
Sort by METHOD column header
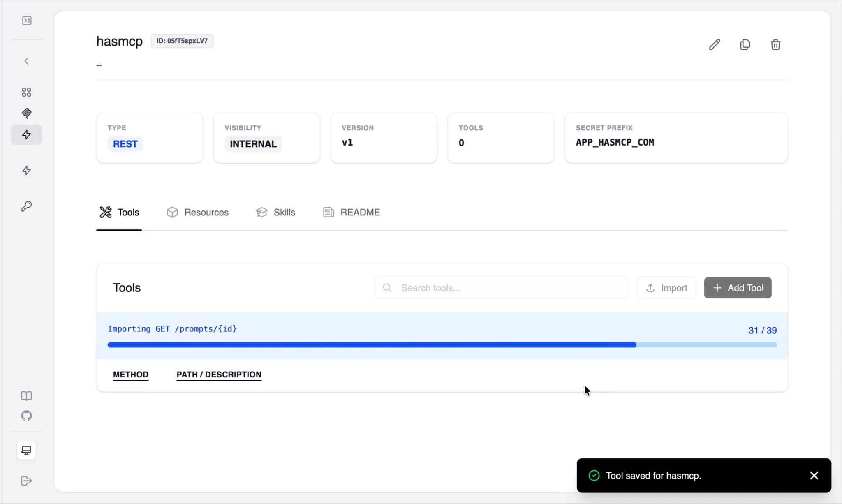click(x=131, y=375)
